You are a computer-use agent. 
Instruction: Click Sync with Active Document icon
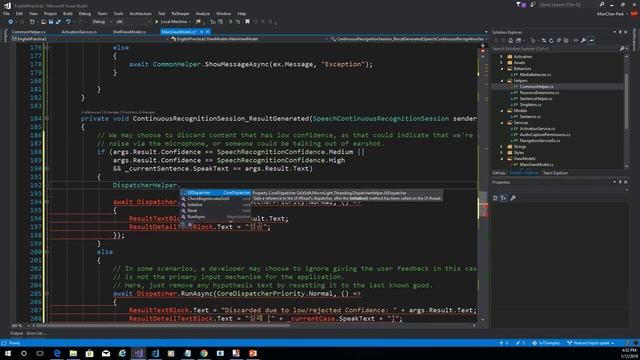click(x=544, y=40)
